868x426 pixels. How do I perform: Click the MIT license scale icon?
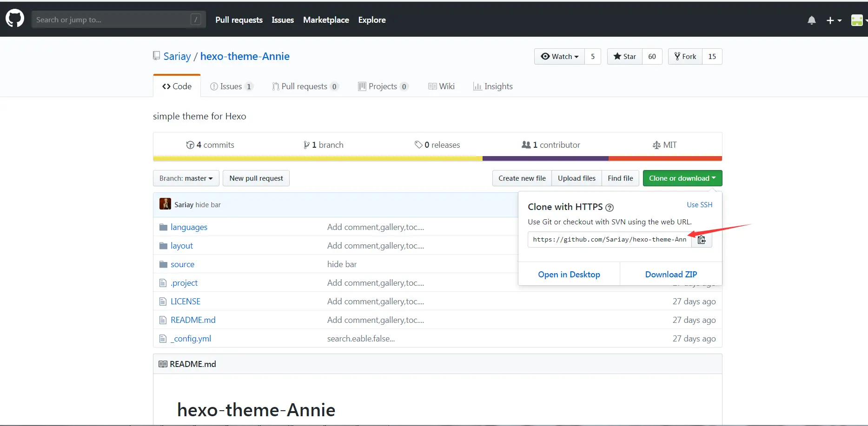(x=656, y=145)
